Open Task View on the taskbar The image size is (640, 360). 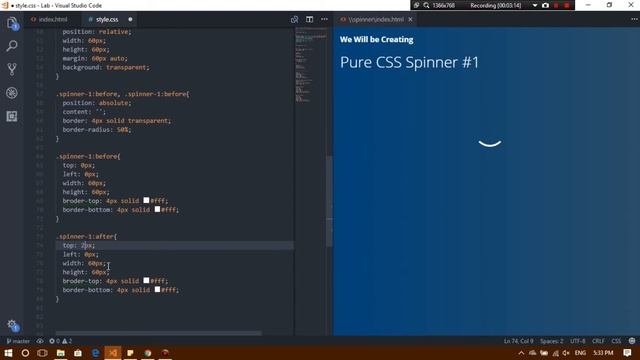coord(42,353)
